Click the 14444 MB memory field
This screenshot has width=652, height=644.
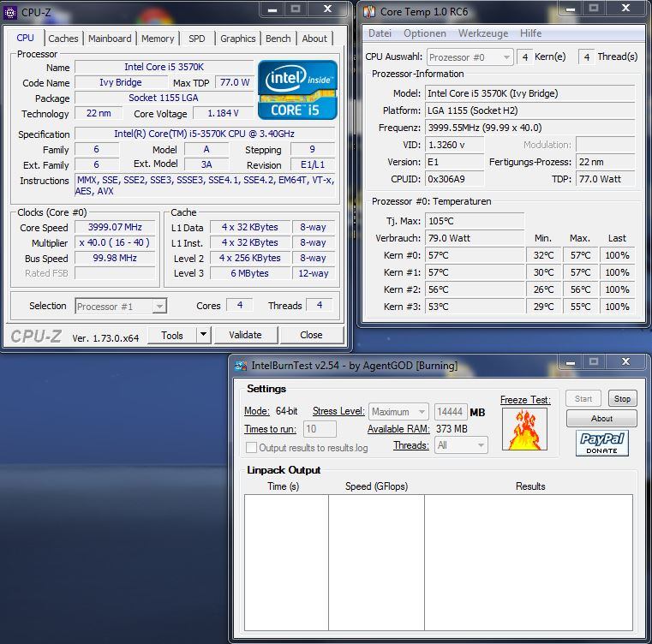click(x=451, y=412)
